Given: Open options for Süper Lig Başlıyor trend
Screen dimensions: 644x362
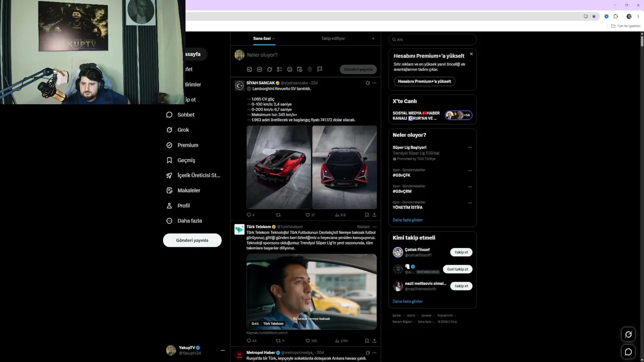Looking at the screenshot, I should click(x=470, y=147).
